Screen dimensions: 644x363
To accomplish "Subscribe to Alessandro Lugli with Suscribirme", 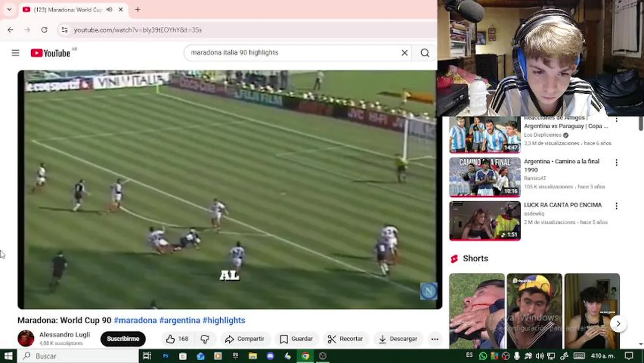I will (123, 339).
